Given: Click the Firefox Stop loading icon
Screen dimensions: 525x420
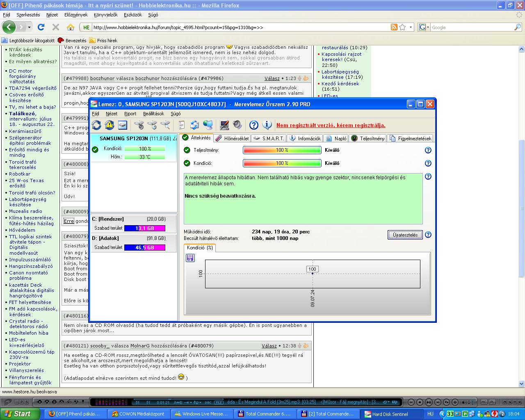Looking at the screenshot, I should pyautogui.click(x=56, y=27).
